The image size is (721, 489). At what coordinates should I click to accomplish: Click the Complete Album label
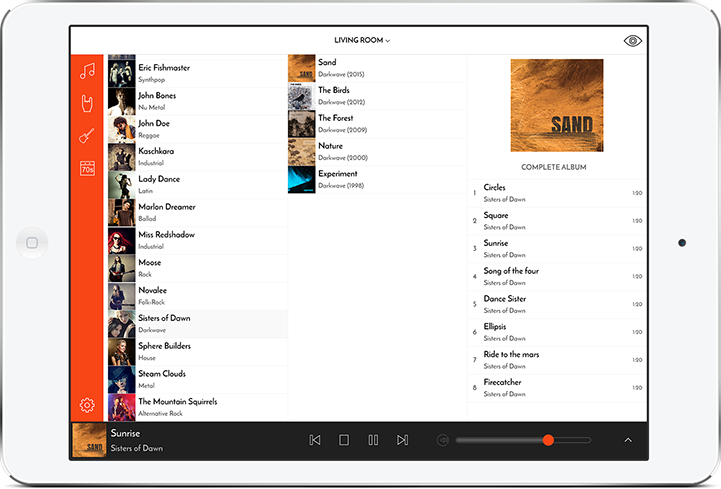pos(553,167)
